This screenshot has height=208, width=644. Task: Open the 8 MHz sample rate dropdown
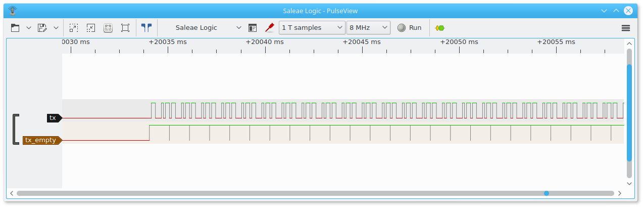(x=369, y=28)
